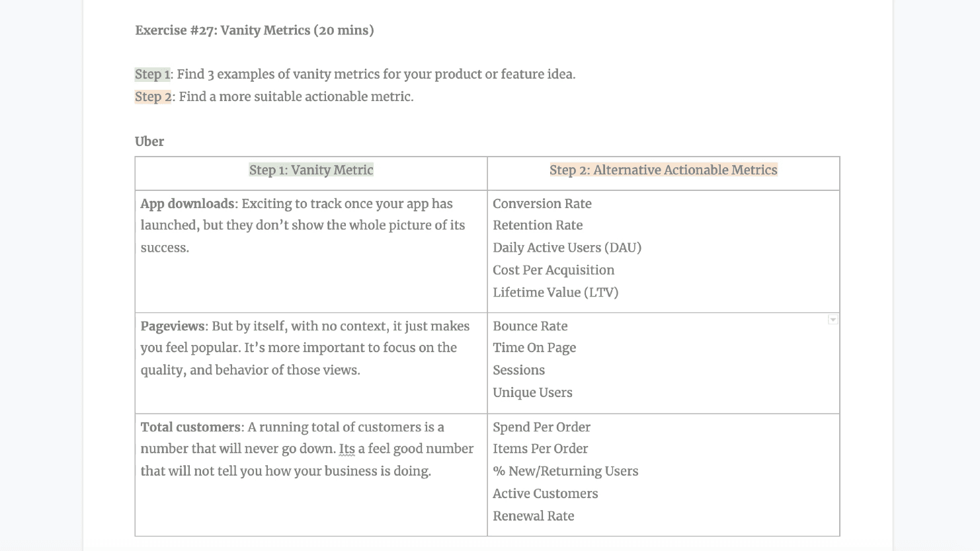The width and height of the screenshot is (980, 551).
Task: Place cursor on 'Daily Active Users (DAU)'
Action: tap(567, 248)
